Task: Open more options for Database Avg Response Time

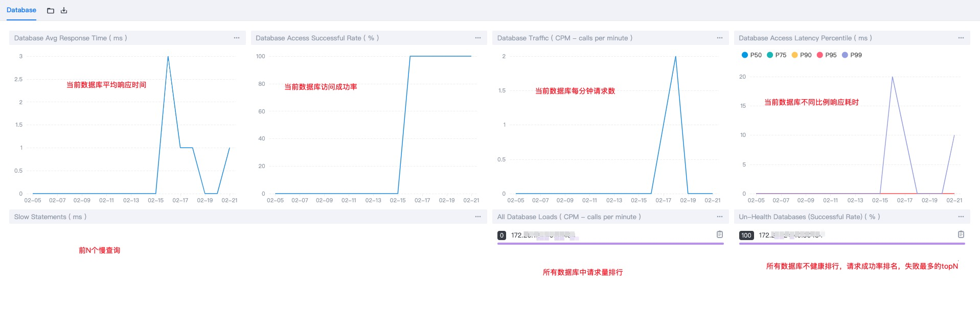Action: click(x=237, y=38)
